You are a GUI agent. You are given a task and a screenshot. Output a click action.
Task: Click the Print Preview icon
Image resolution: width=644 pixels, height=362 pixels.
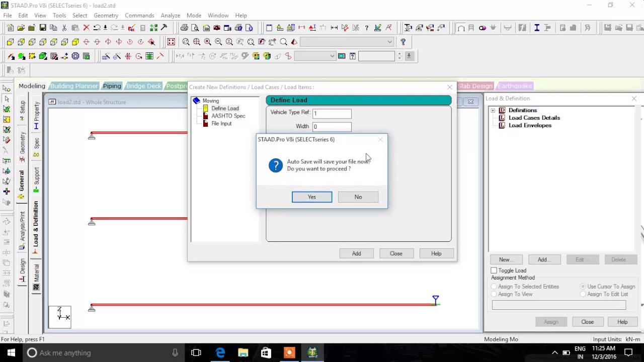tap(195, 28)
